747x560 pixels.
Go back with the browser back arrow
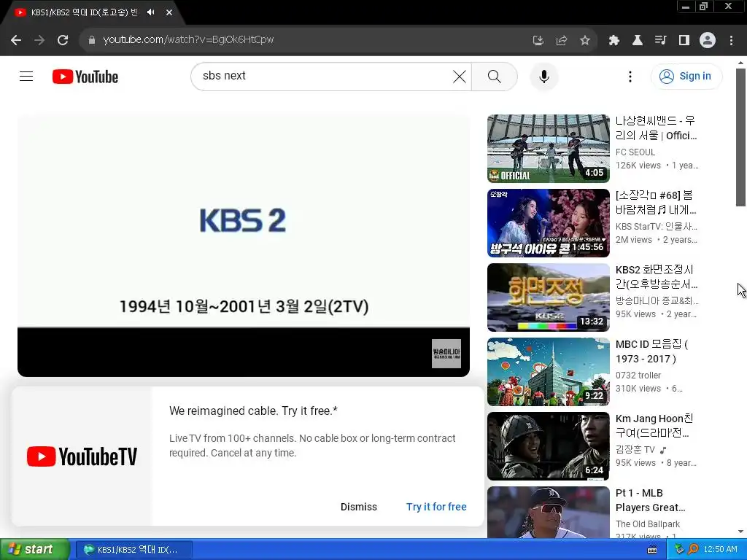16,40
